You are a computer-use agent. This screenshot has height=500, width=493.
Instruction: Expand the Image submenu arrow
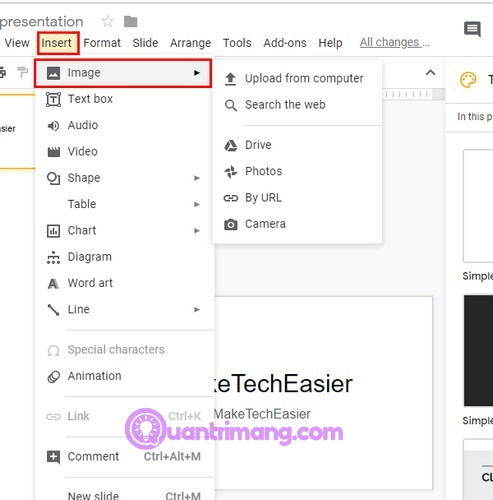pos(197,73)
